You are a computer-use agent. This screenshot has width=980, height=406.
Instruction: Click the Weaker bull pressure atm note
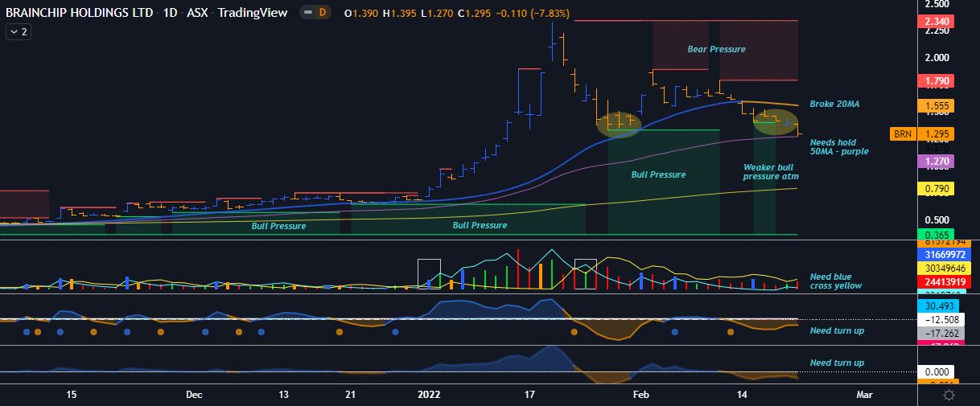tap(771, 171)
